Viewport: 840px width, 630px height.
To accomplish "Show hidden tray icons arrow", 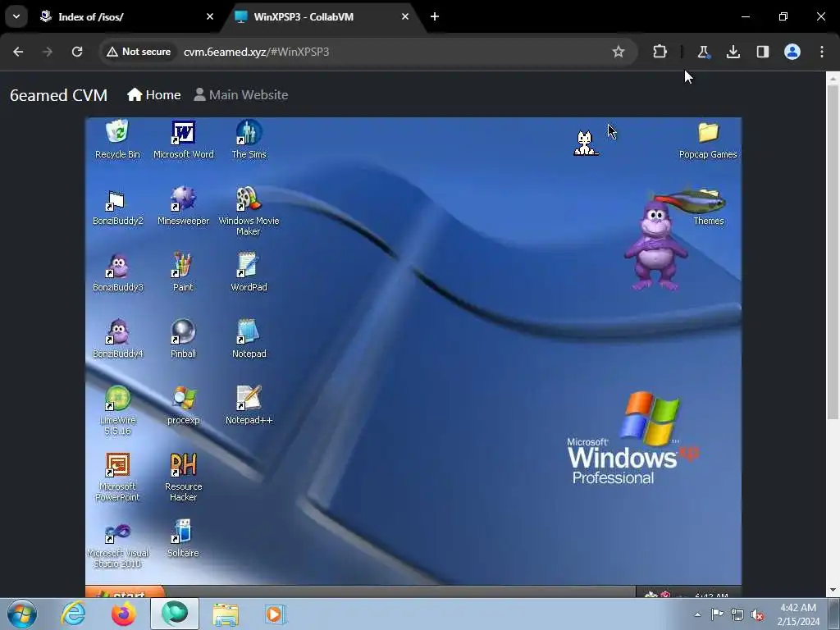I will pyautogui.click(x=697, y=614).
